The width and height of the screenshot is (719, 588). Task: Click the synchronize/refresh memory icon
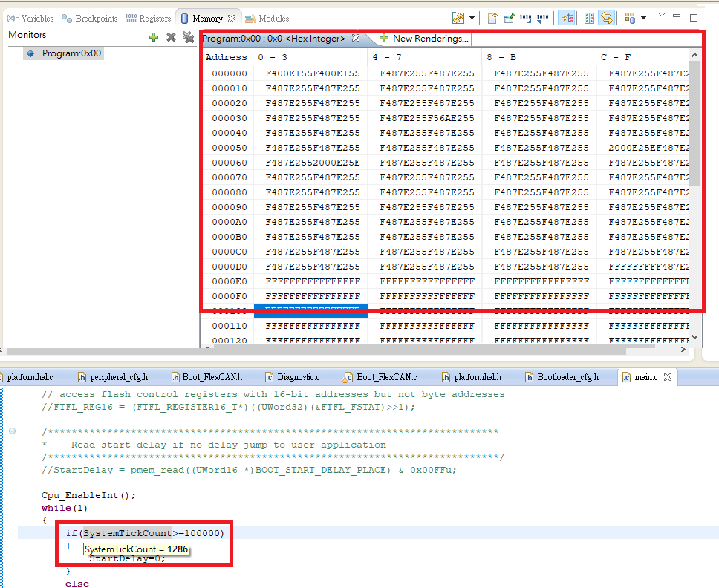click(458, 18)
